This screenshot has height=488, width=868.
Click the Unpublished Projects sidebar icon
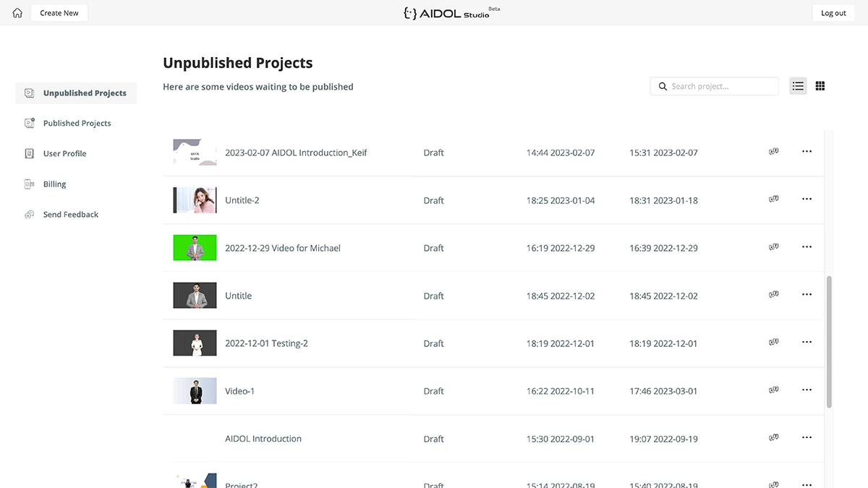click(x=29, y=93)
